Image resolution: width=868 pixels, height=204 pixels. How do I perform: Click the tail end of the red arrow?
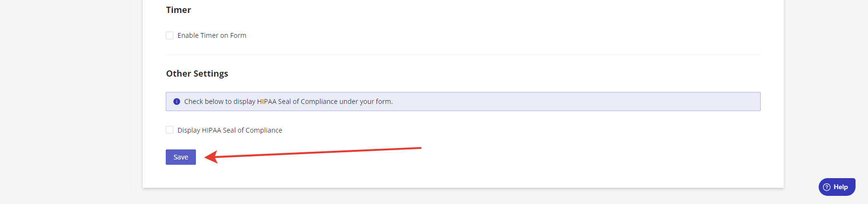coord(419,148)
